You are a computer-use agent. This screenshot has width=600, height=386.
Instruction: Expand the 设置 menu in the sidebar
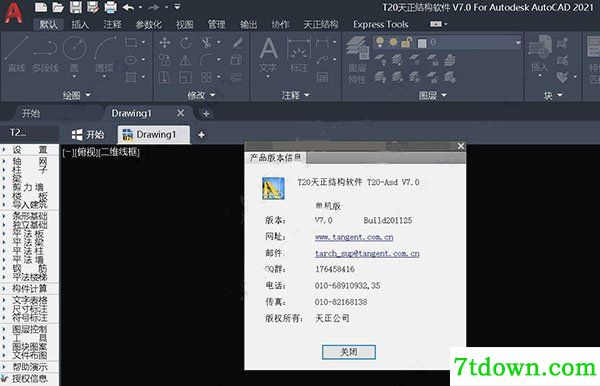click(x=29, y=150)
